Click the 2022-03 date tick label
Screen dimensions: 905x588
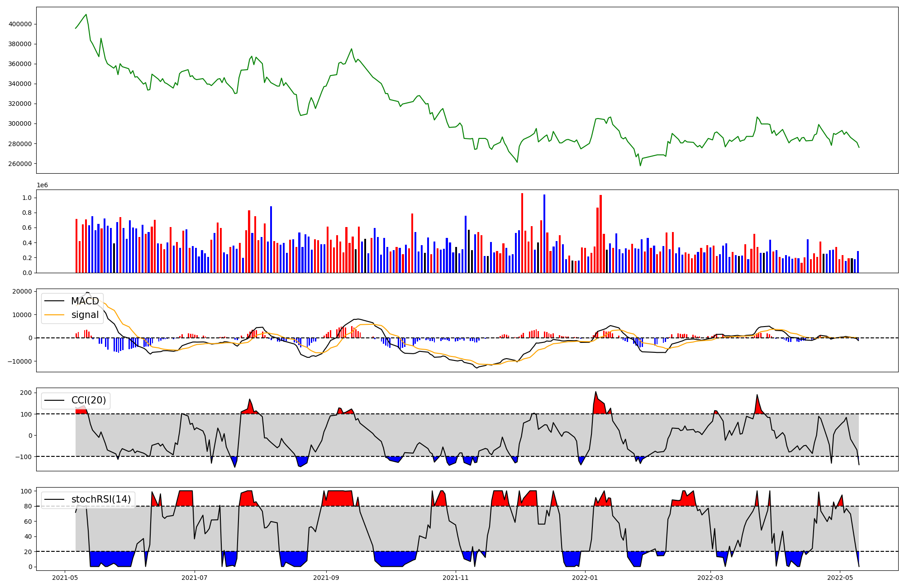click(x=710, y=578)
